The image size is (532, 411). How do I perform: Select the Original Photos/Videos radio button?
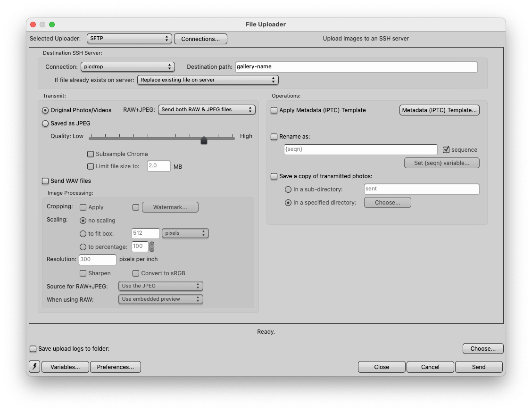[45, 110]
